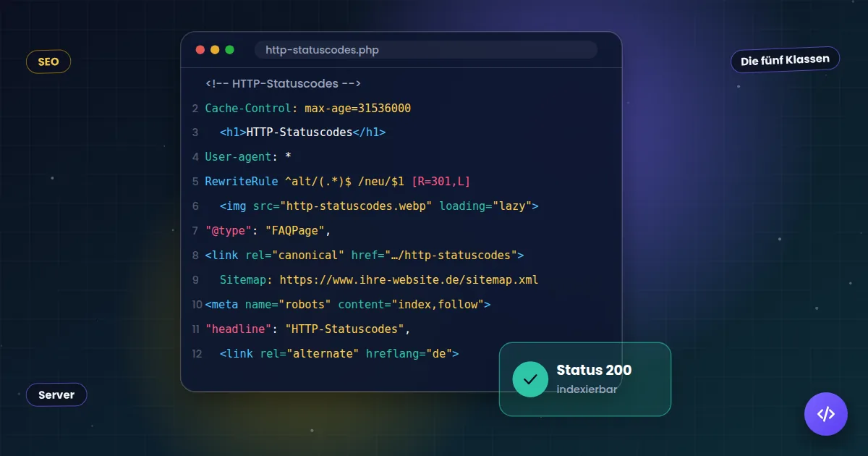Image resolution: width=868 pixels, height=456 pixels.
Task: Click the purple code brackets icon
Action: (x=825, y=414)
